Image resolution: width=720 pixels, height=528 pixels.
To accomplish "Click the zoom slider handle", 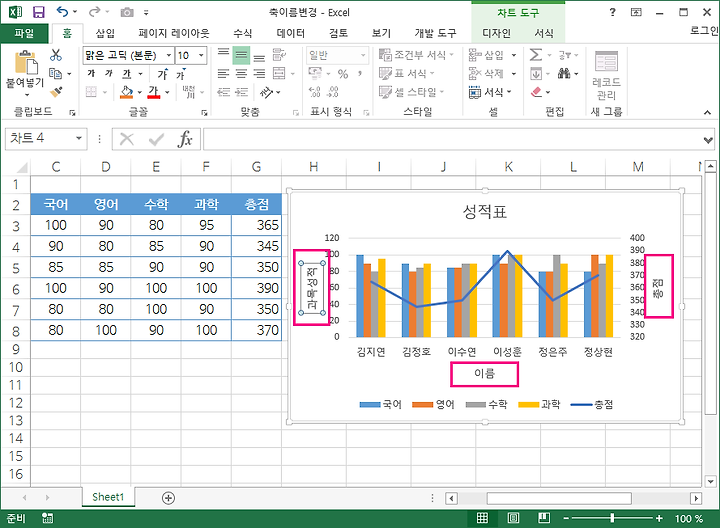I will (612, 518).
